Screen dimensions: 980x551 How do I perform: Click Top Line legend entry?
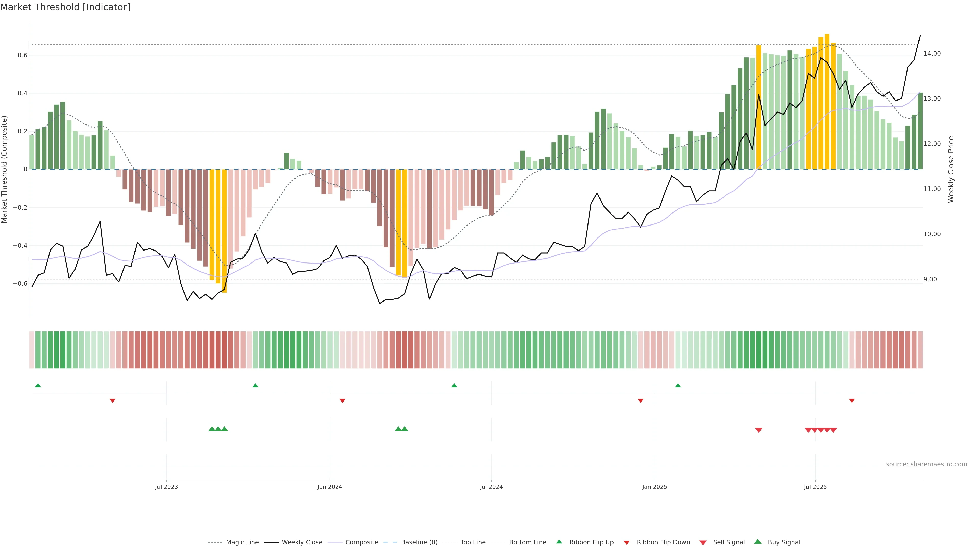[473, 542]
